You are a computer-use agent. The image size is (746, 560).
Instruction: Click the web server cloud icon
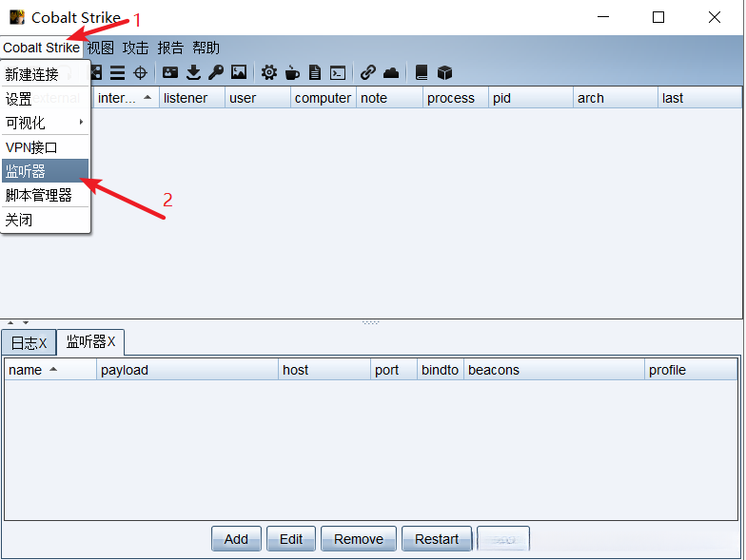click(x=391, y=72)
